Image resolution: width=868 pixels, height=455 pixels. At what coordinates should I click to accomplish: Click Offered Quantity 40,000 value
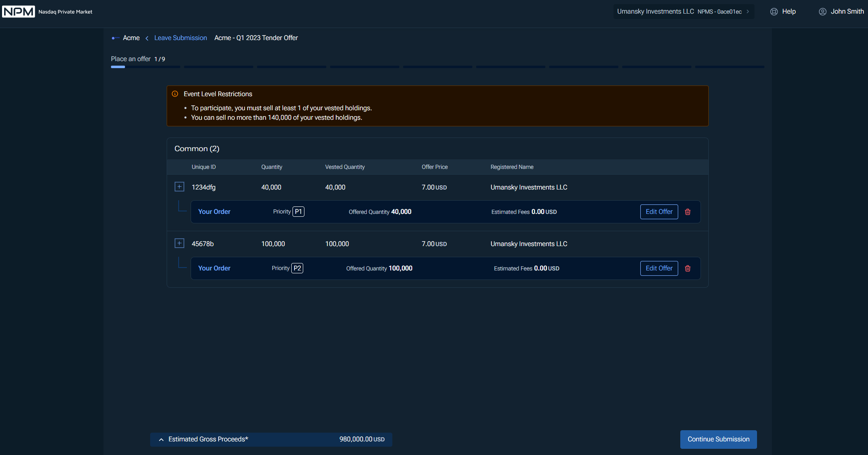[x=401, y=212]
